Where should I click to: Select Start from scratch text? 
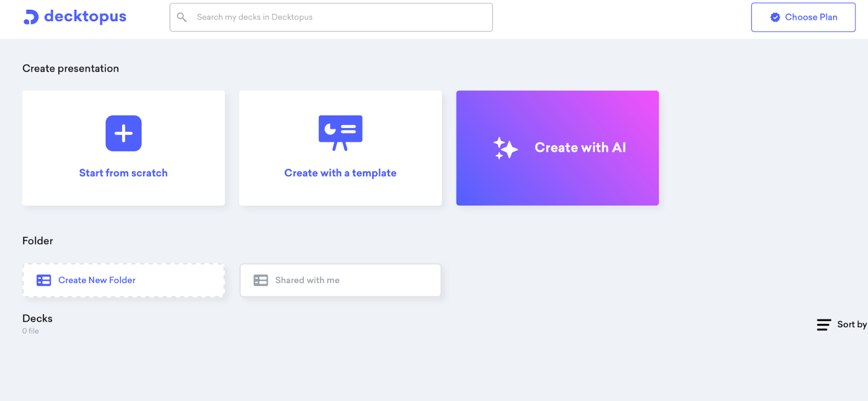[x=123, y=173]
